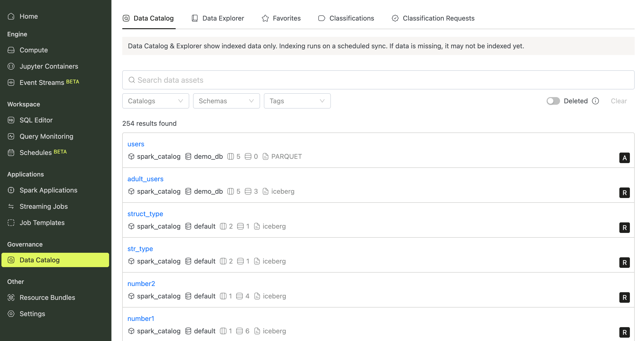Click the SQL Editor icon
Screen dimensions: 644x341
11,120
